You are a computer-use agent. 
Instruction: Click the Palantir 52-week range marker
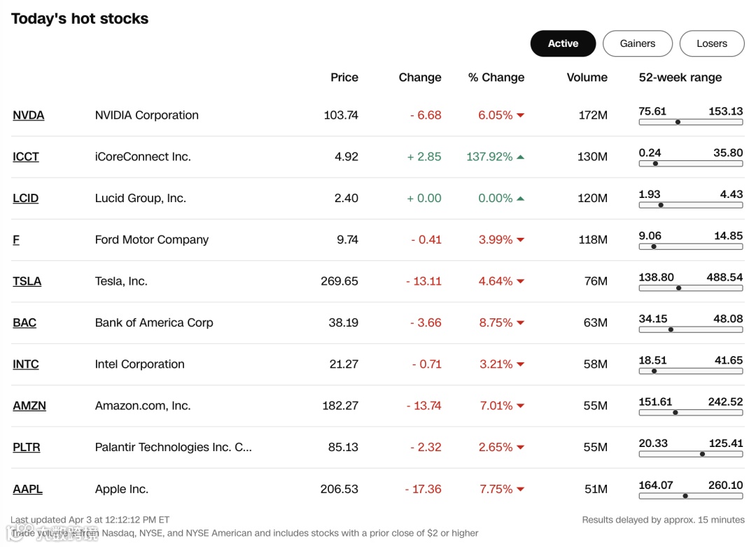tap(702, 454)
